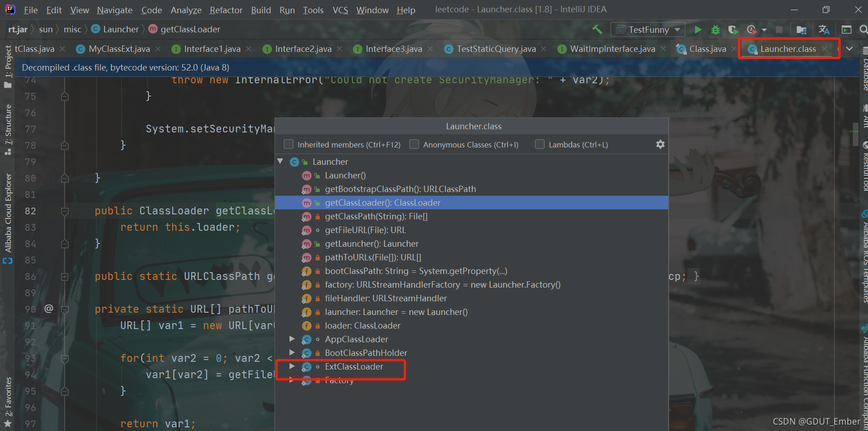Open Search Everywhere magnifier icon
This screenshot has width=868, height=431.
[x=863, y=30]
